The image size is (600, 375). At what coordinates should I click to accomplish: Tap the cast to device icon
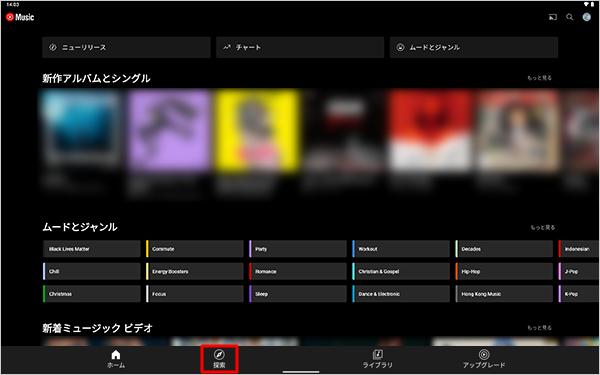click(x=553, y=17)
